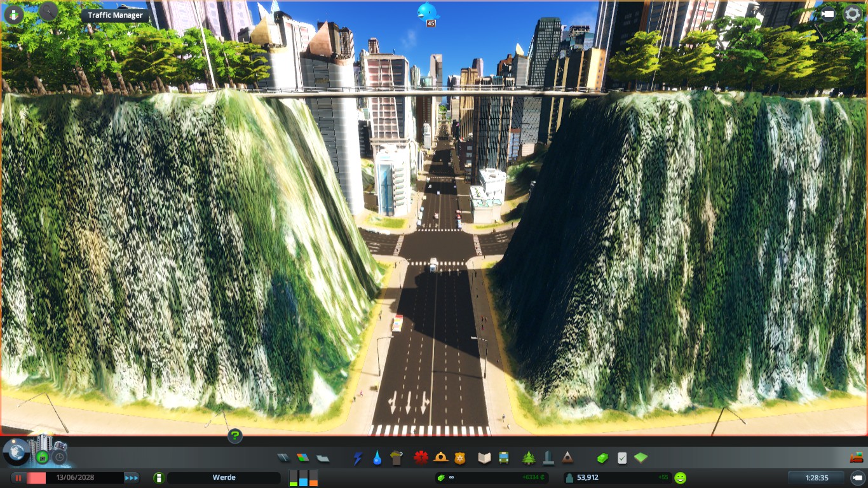The image size is (868, 488).
Task: Open the Unique Buildings menu
Action: coord(548,457)
